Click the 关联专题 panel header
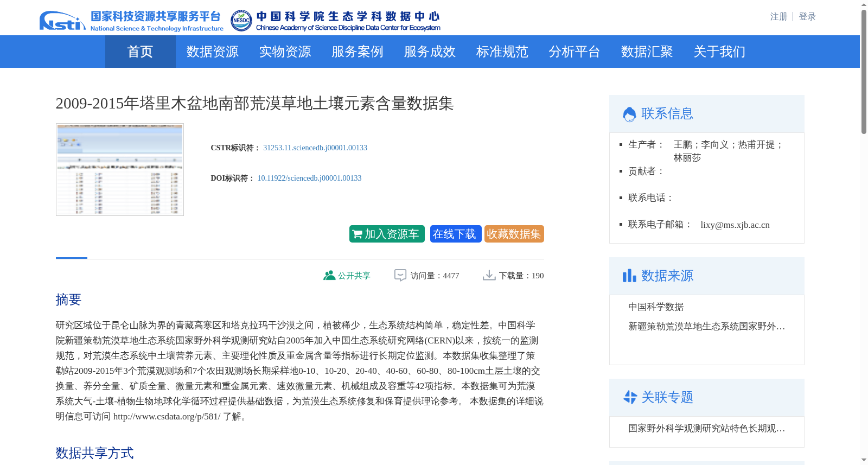The width and height of the screenshot is (868, 465). click(707, 398)
